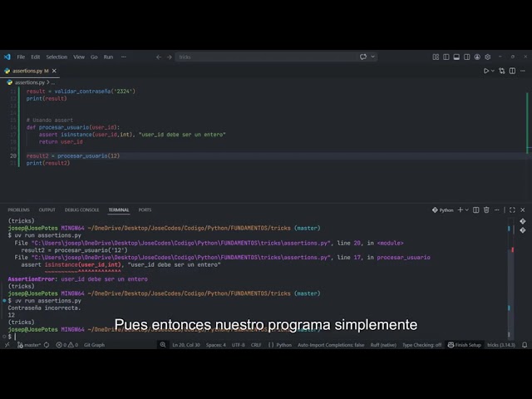Close the assertions.py editor tab
The image size is (532, 399).
(54, 71)
